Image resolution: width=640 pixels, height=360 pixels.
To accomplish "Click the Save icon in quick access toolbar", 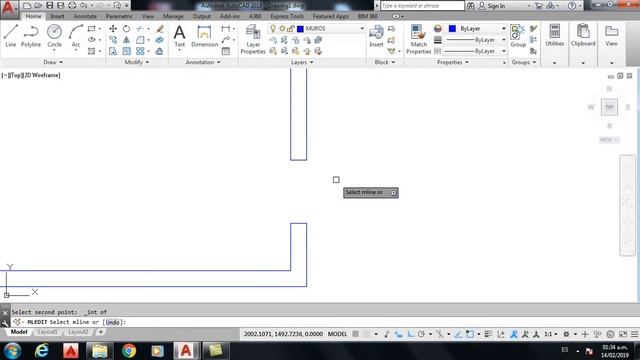I will [x=50, y=6].
